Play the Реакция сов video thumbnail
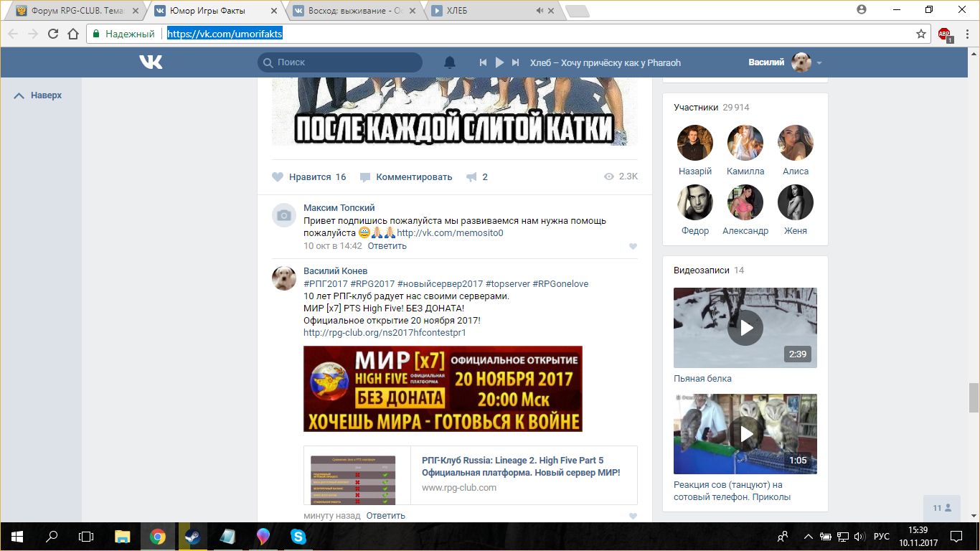 point(745,434)
